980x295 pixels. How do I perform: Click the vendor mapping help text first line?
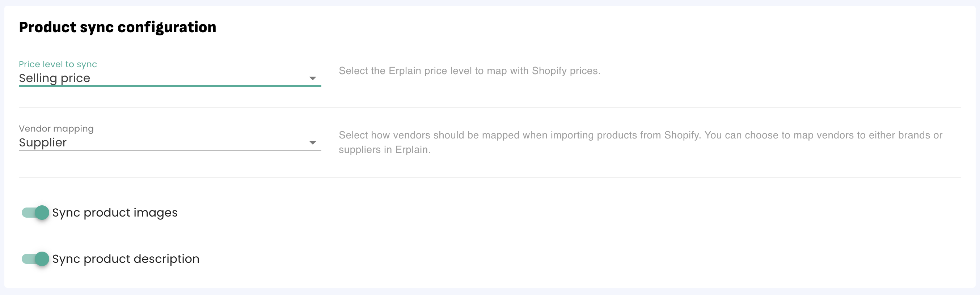click(640, 135)
